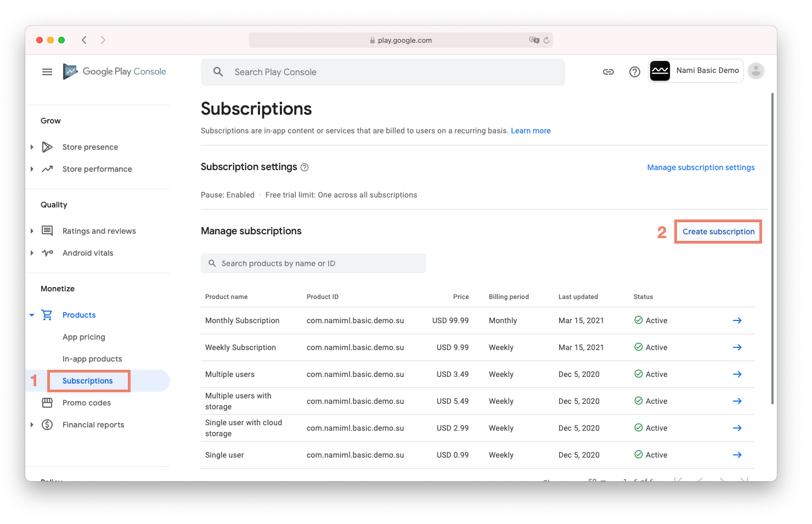The height and width of the screenshot is (524, 812).
Task: Open the Single user USD 0.99 row arrow
Action: (737, 455)
